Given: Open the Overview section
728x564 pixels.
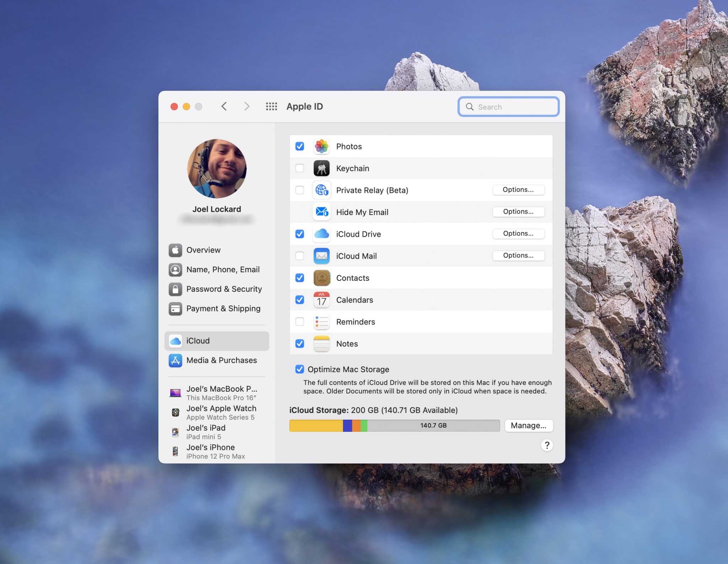Looking at the screenshot, I should (x=217, y=250).
